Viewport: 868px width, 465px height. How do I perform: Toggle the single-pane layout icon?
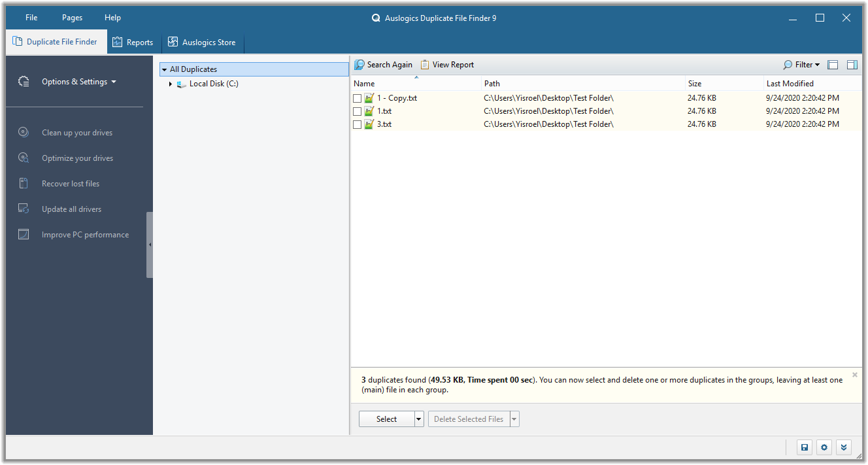833,65
